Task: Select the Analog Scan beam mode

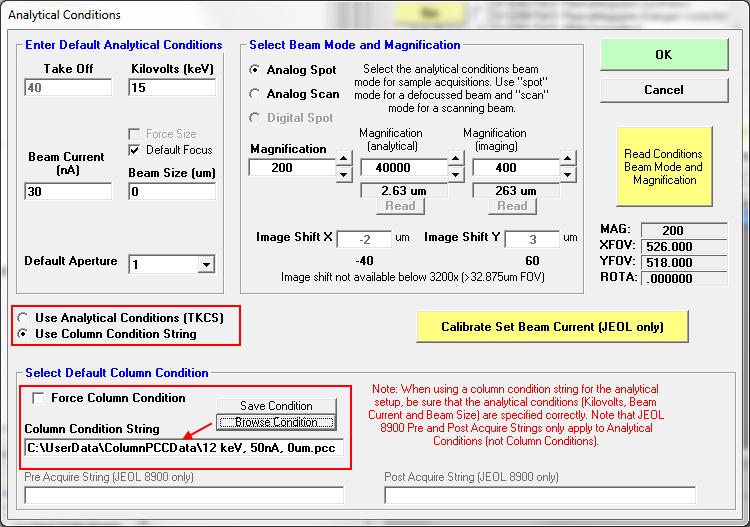Action: click(x=256, y=94)
